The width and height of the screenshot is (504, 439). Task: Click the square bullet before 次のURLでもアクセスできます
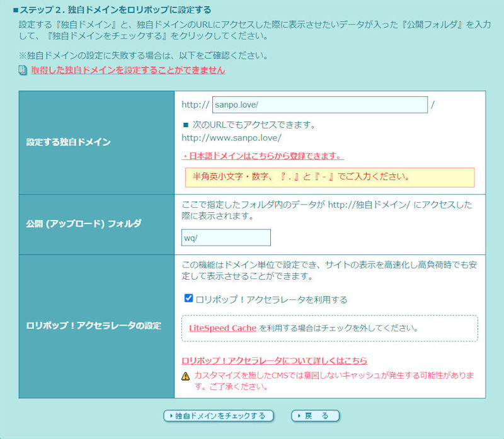click(x=185, y=125)
